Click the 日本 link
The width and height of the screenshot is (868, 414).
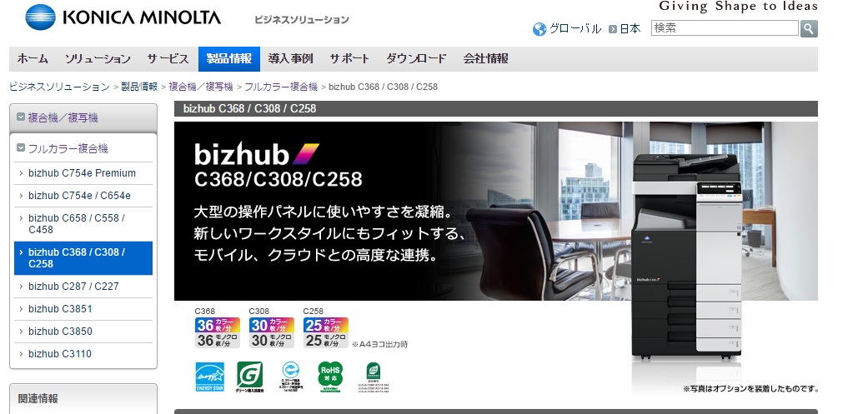[x=630, y=29]
